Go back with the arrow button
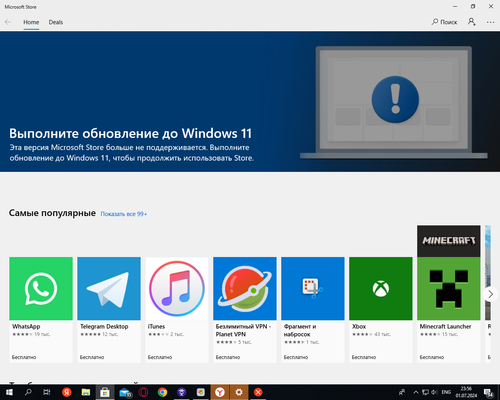This screenshot has width=500, height=400. (x=8, y=22)
